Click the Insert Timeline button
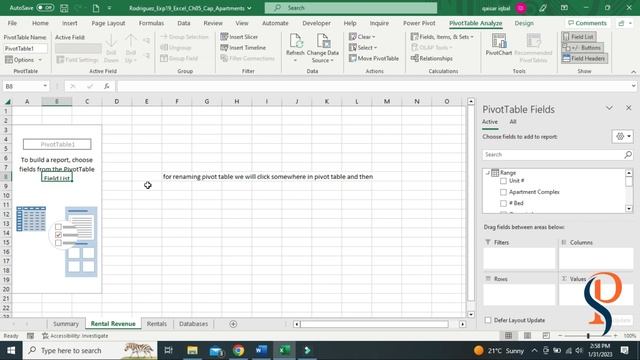The image size is (640, 360). tap(243, 48)
